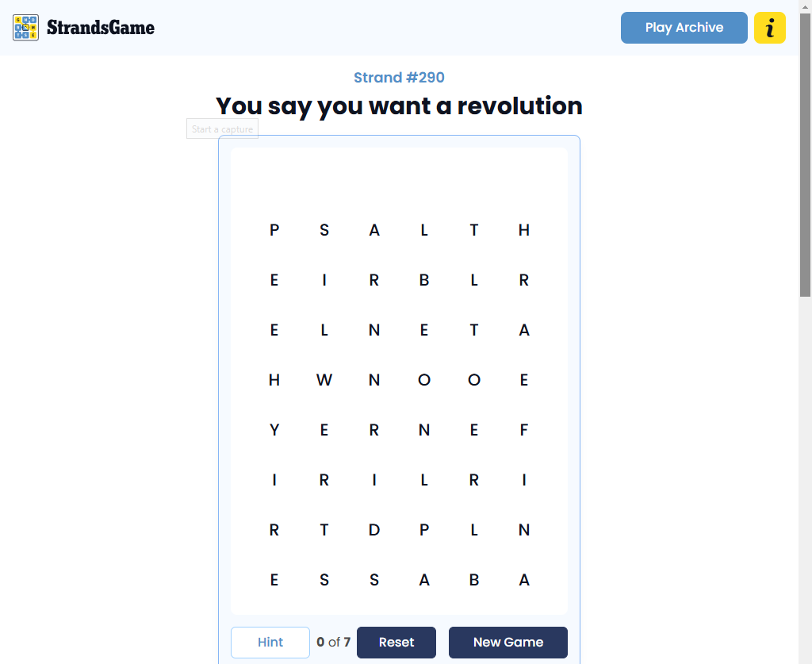Viewport: 812px width, 664px height.
Task: Select the letter B in the bottom row
Action: [x=474, y=580]
